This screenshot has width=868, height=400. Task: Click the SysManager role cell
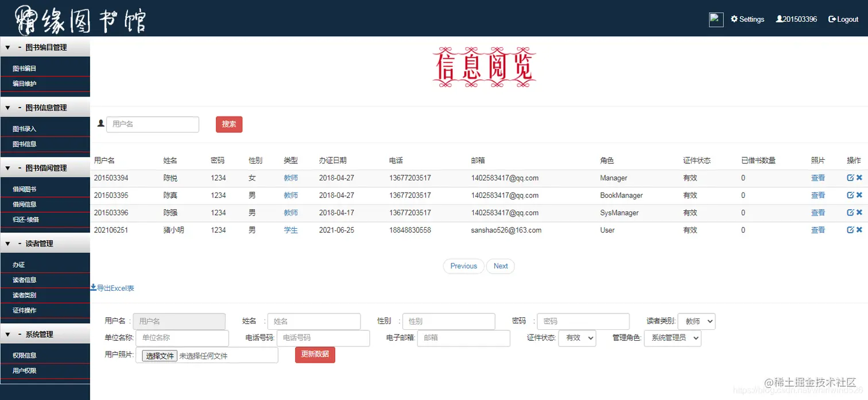point(619,213)
